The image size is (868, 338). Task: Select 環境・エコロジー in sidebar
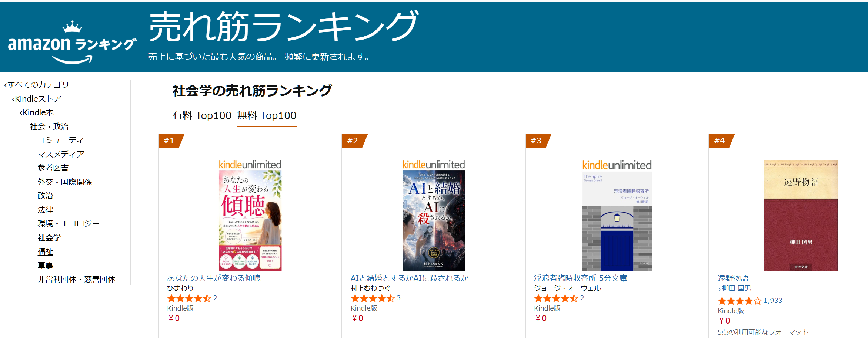pyautogui.click(x=68, y=223)
